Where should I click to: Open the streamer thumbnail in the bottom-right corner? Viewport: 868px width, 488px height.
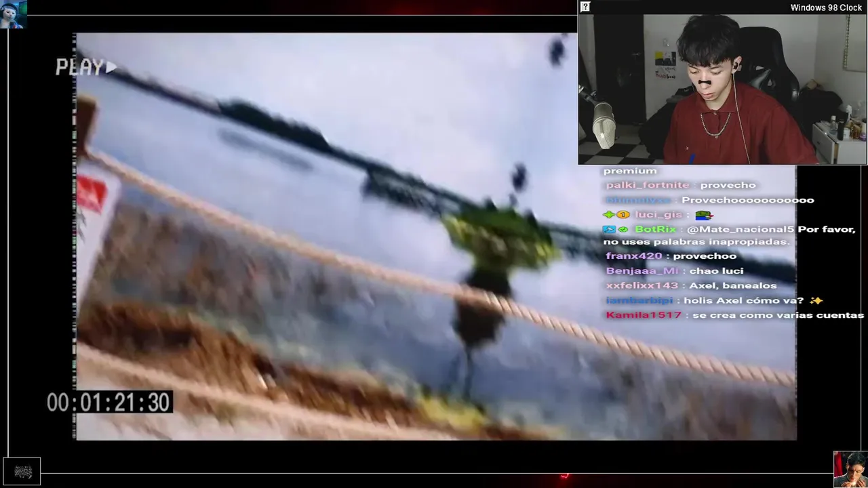[x=850, y=469]
